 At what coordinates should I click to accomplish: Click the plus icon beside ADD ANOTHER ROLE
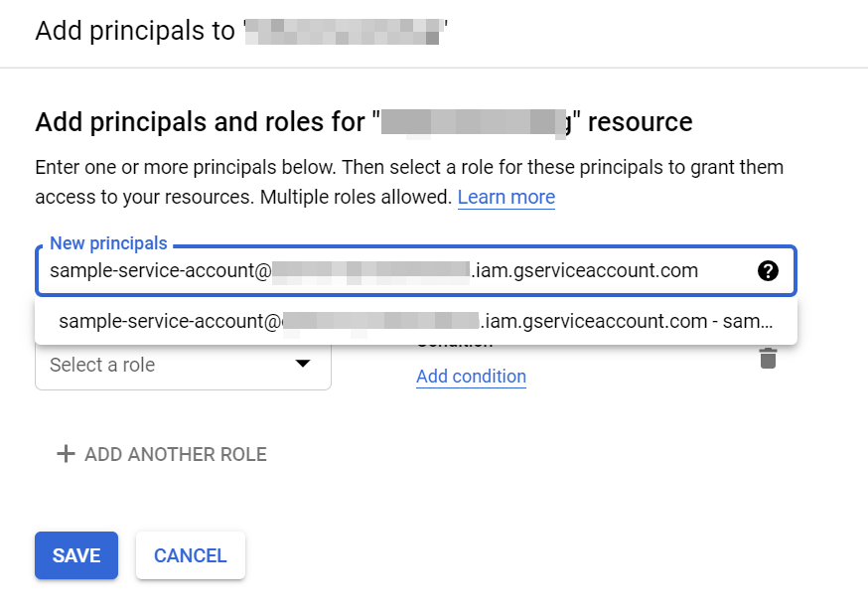[66, 454]
